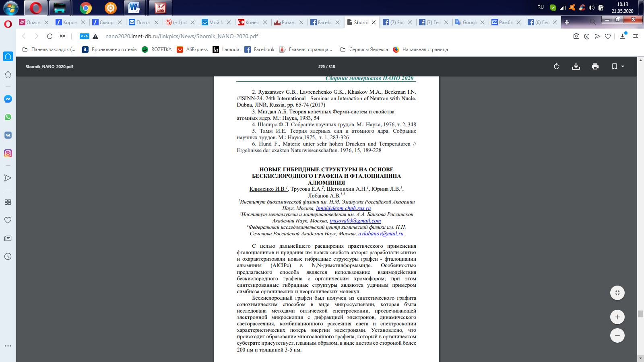Open the ad blocker shield icon
644x362 pixels.
point(587,36)
